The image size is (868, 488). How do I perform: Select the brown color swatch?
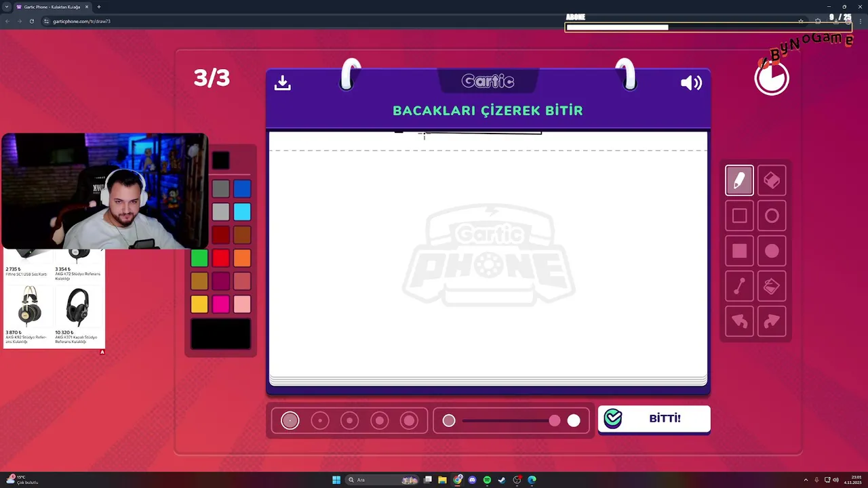point(242,235)
